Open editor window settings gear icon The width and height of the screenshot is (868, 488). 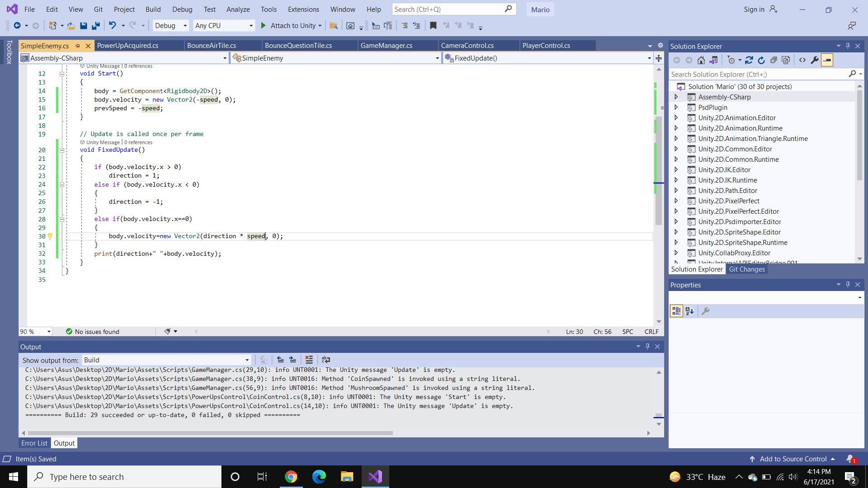coord(660,46)
